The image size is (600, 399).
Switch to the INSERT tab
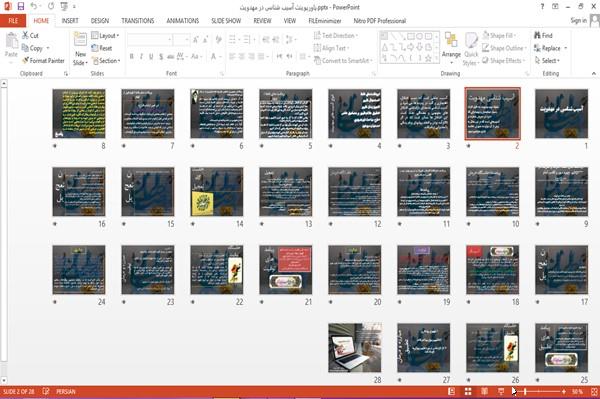[x=70, y=21]
